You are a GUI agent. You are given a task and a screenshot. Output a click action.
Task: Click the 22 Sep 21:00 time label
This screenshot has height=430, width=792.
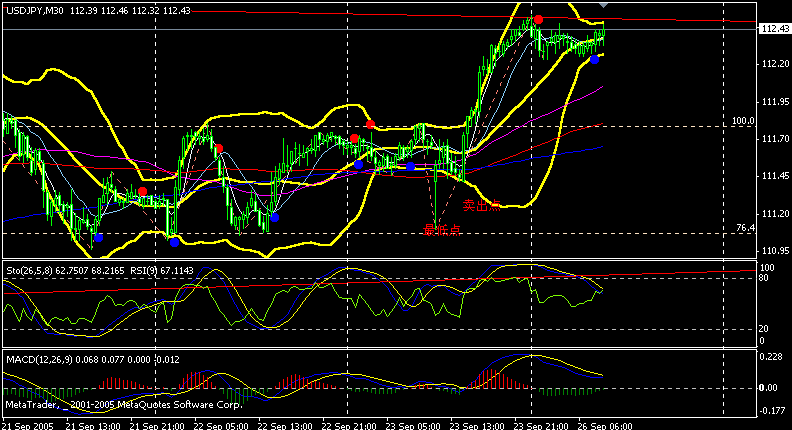(350, 426)
